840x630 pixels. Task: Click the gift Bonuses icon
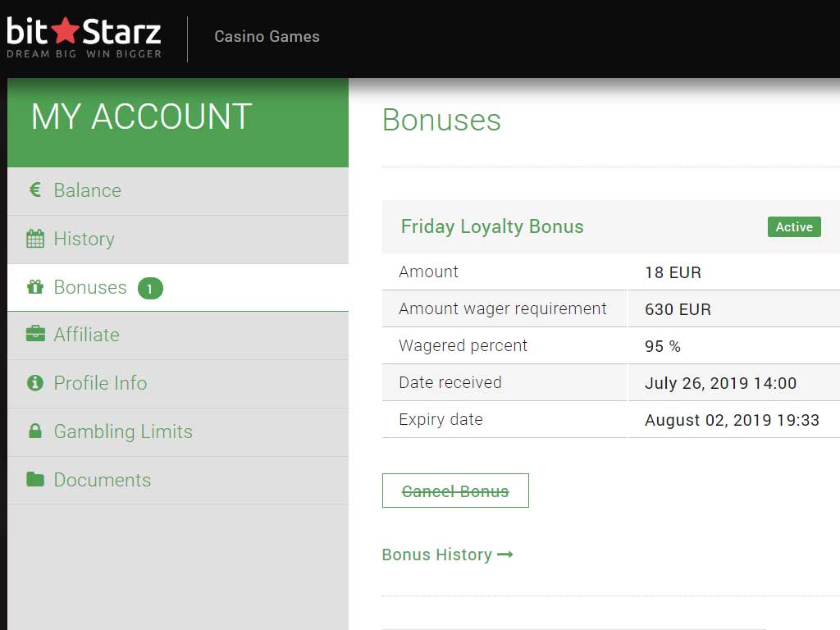[x=35, y=287]
